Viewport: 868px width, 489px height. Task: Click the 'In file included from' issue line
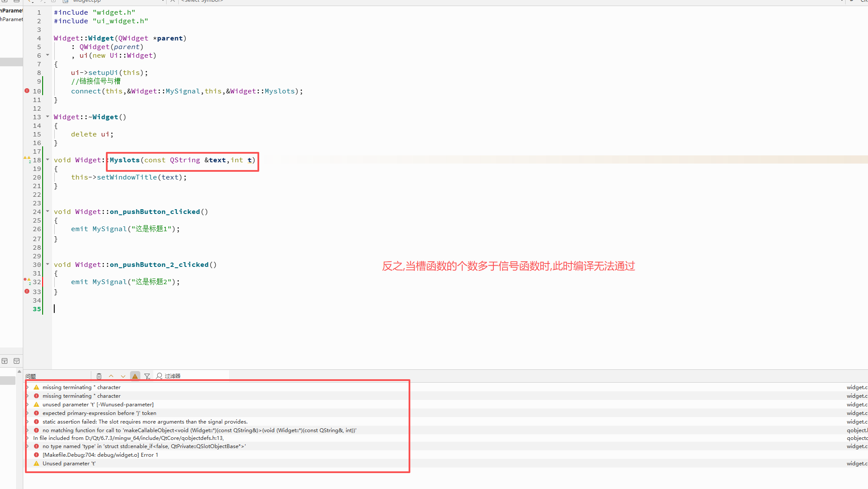click(x=128, y=438)
